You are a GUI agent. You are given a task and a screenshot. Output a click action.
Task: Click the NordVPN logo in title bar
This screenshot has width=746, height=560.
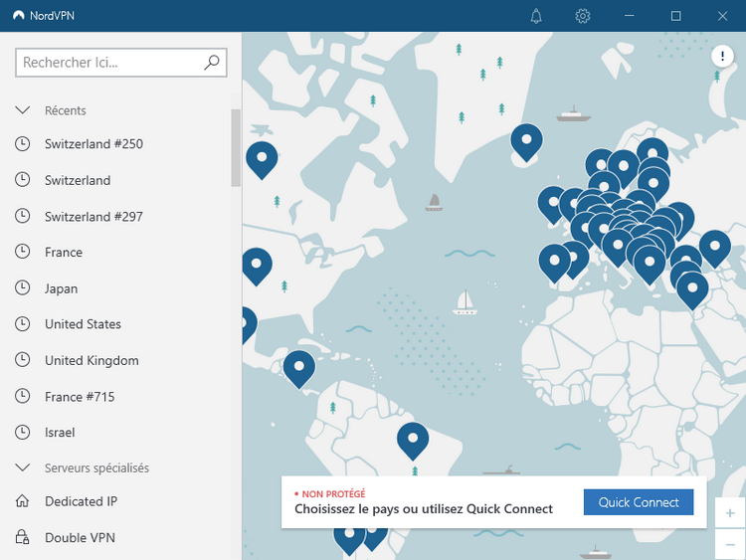point(19,15)
